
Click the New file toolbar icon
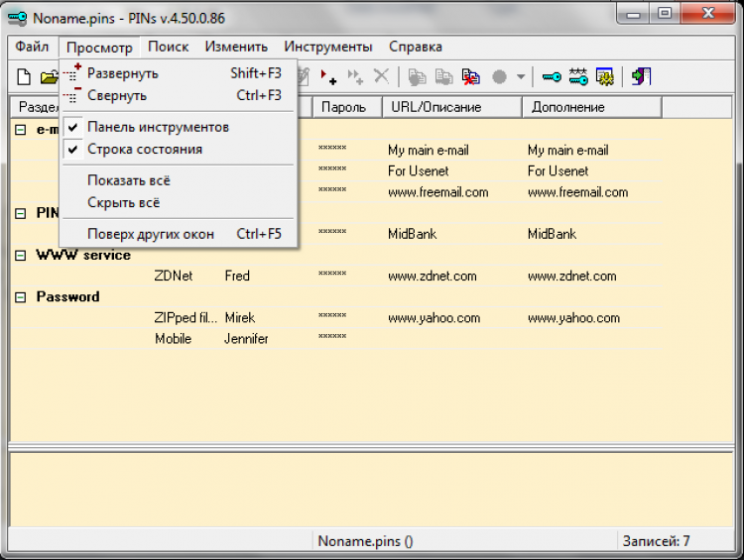tap(24, 77)
